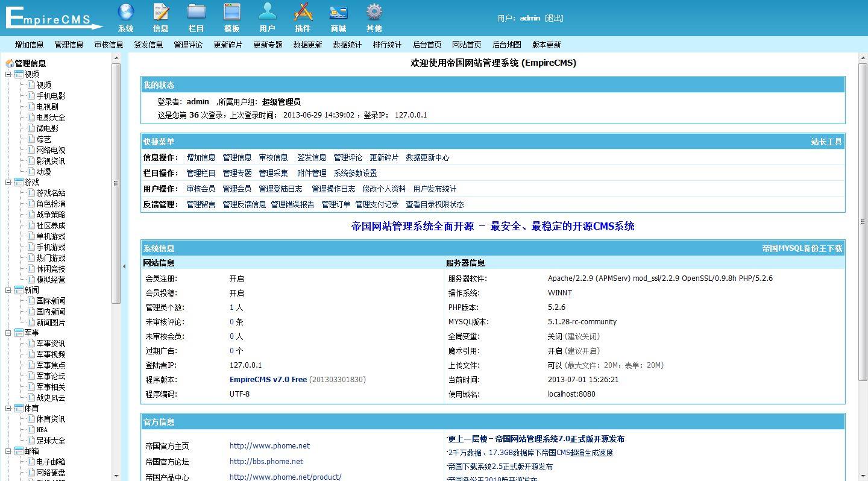Open the 系统 globe icon
Image resolution: width=868 pixels, height=481 pixels.
point(126,12)
